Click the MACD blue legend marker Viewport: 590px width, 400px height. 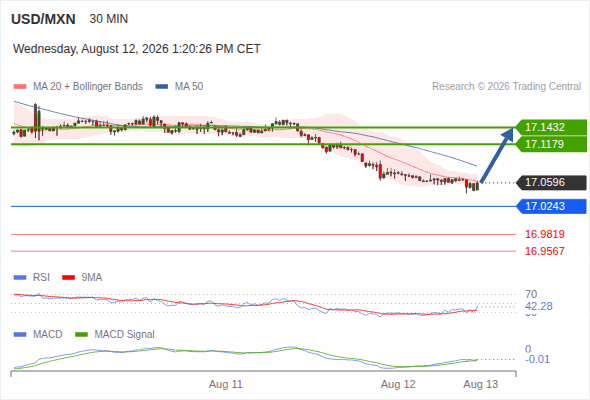[x=20, y=335]
